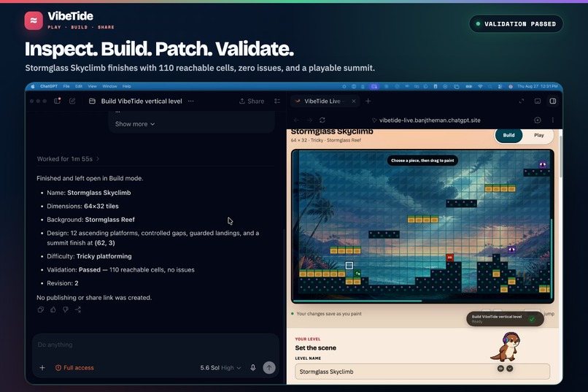
Task: Open the Window menu
Action: 109,86
